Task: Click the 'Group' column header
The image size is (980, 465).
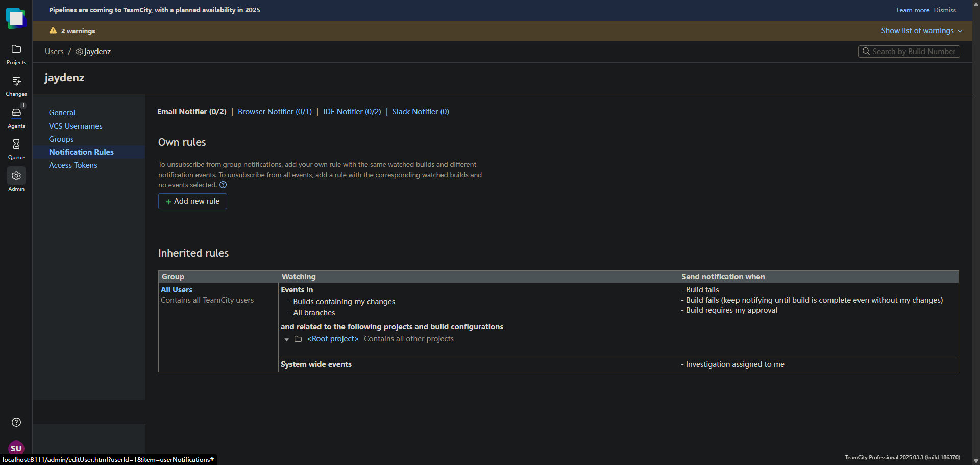Action: [x=173, y=277]
